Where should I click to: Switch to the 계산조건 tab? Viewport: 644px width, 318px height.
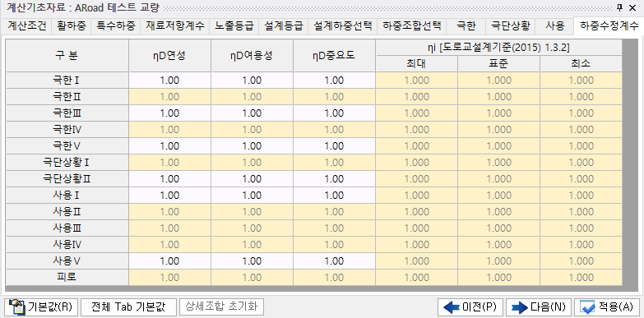26,26
